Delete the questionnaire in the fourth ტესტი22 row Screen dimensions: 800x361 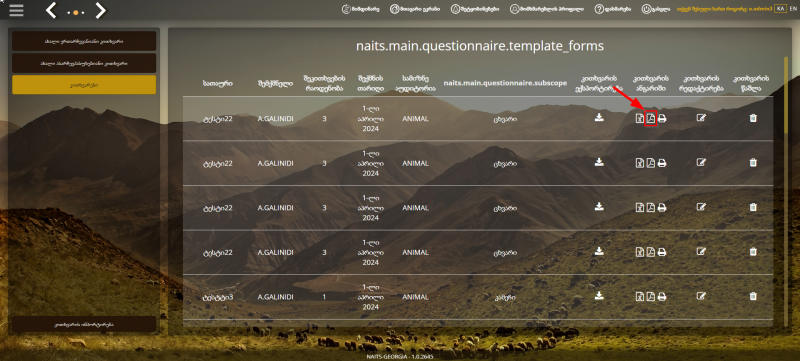click(x=753, y=251)
